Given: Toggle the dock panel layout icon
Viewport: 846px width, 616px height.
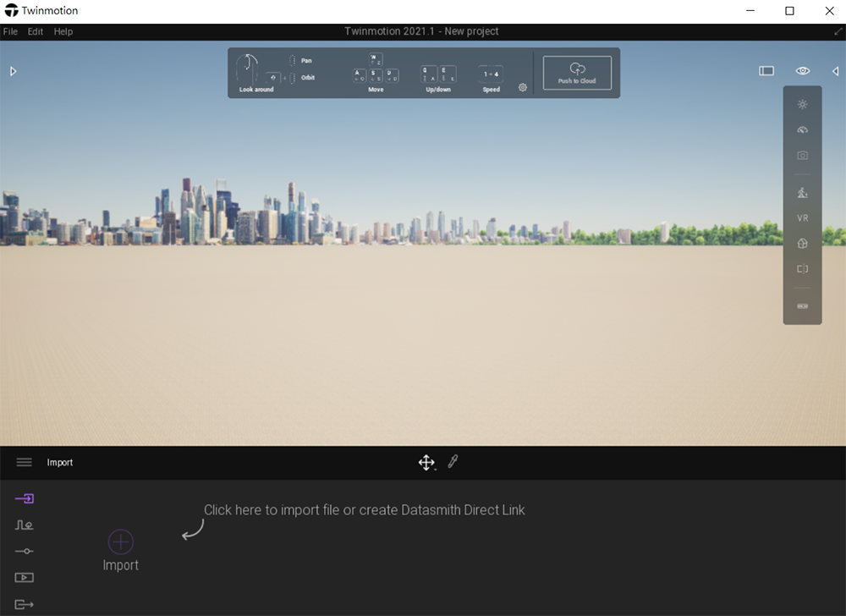Looking at the screenshot, I should pos(766,71).
